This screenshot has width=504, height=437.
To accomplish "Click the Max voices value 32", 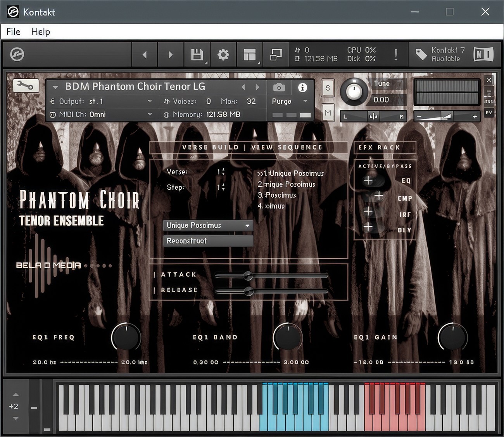I will (x=251, y=101).
